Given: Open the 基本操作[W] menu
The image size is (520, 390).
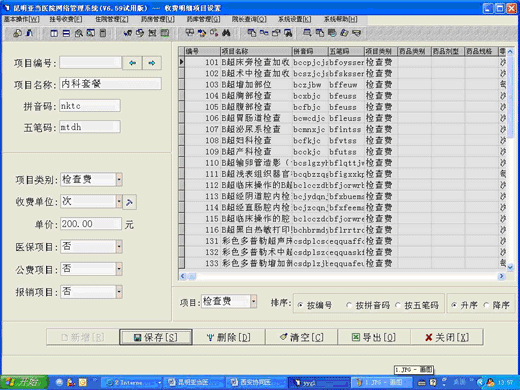Looking at the screenshot, I should click(22, 19).
